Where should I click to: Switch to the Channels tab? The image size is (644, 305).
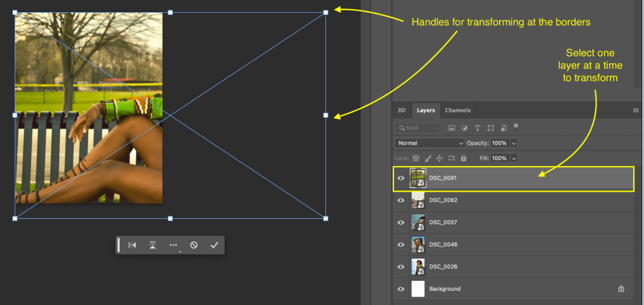(x=457, y=111)
